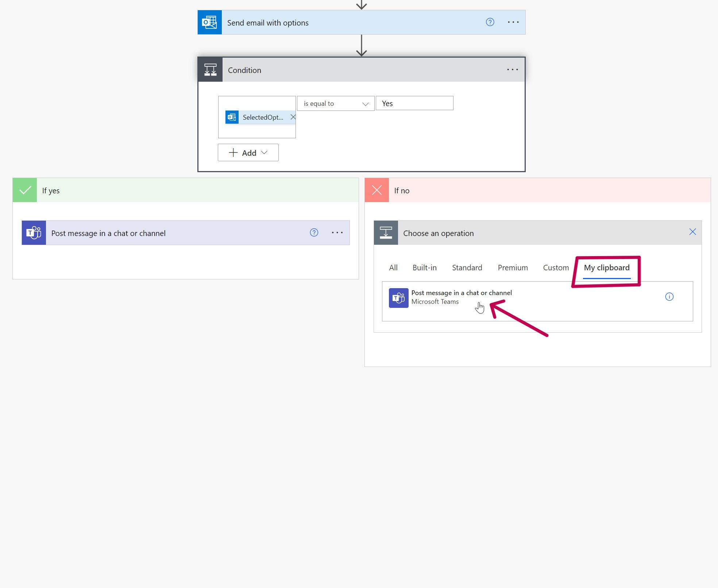Click the Yes value input field
The image size is (718, 588).
tap(414, 104)
